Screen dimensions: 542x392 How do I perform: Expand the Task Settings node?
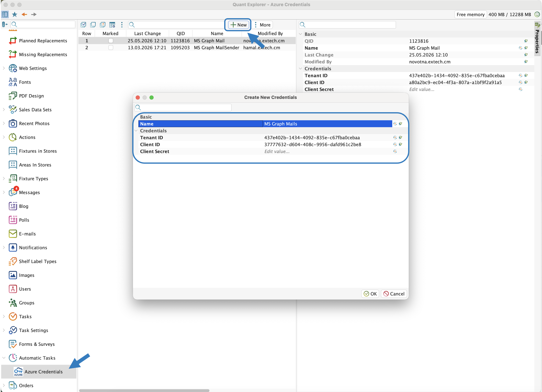coord(4,330)
